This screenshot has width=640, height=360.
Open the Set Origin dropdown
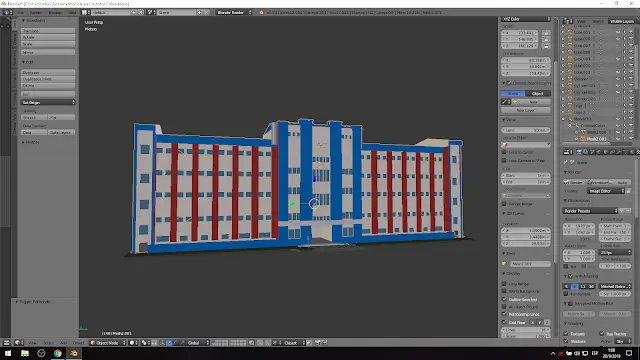pyautogui.click(x=48, y=102)
